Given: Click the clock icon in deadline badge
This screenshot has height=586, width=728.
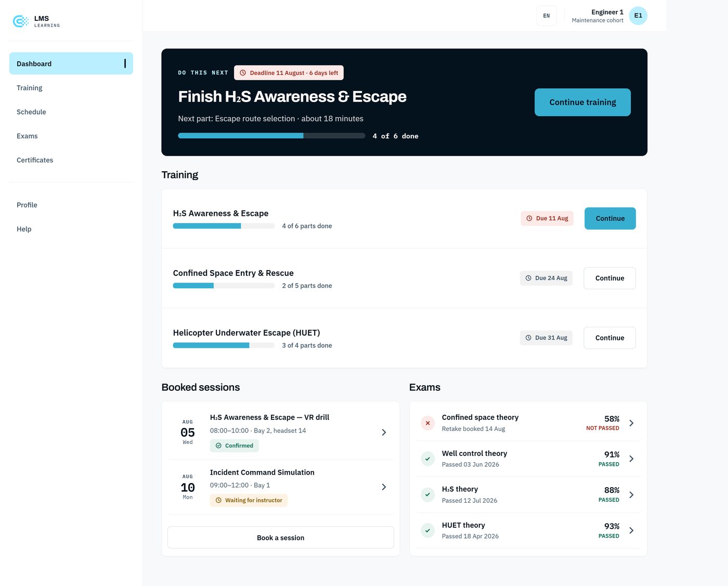Looking at the screenshot, I should [x=243, y=73].
